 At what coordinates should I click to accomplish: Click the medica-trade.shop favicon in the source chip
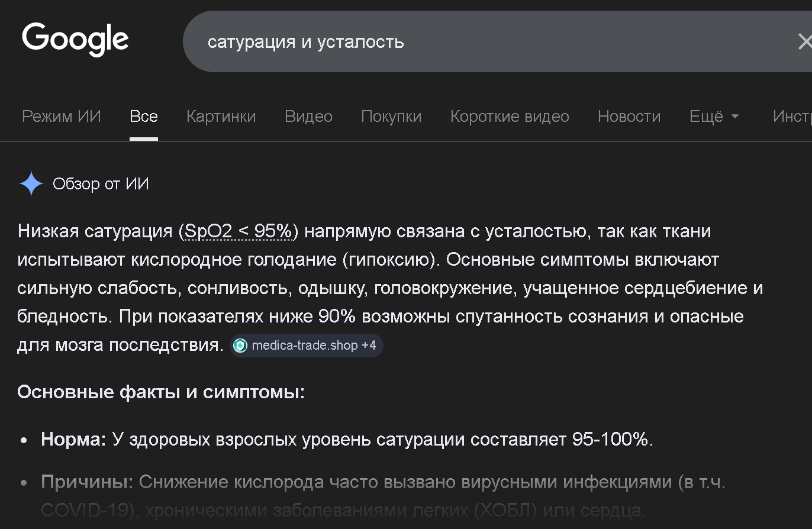pos(240,346)
